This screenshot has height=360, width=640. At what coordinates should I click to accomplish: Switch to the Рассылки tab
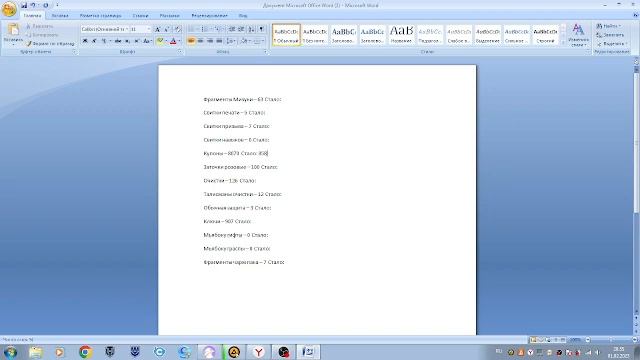click(x=169, y=16)
